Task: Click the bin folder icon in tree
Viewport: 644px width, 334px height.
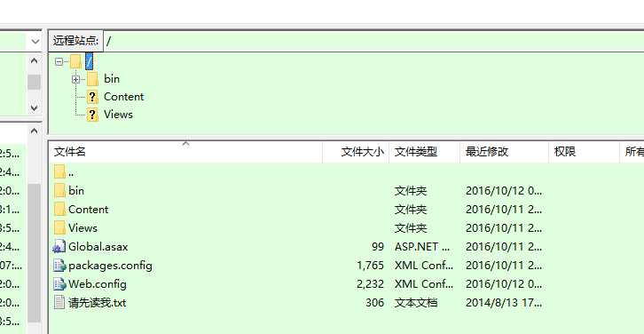Action: 92,78
